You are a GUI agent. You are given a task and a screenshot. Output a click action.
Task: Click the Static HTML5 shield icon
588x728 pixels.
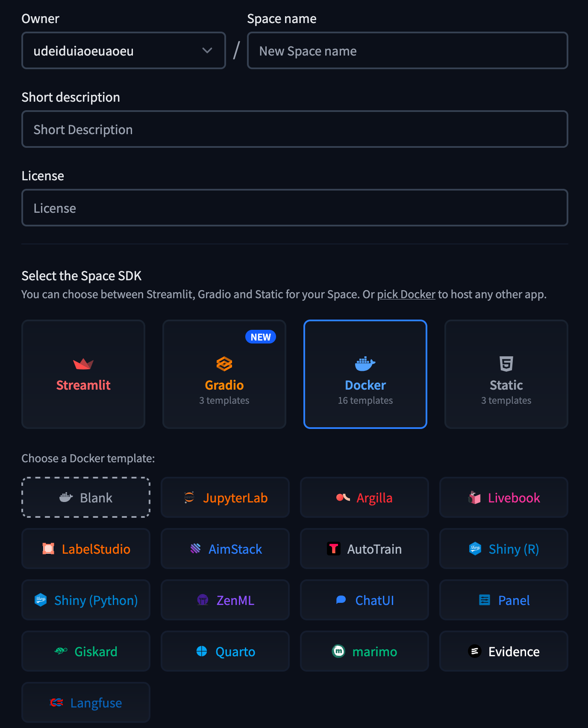pyautogui.click(x=506, y=364)
